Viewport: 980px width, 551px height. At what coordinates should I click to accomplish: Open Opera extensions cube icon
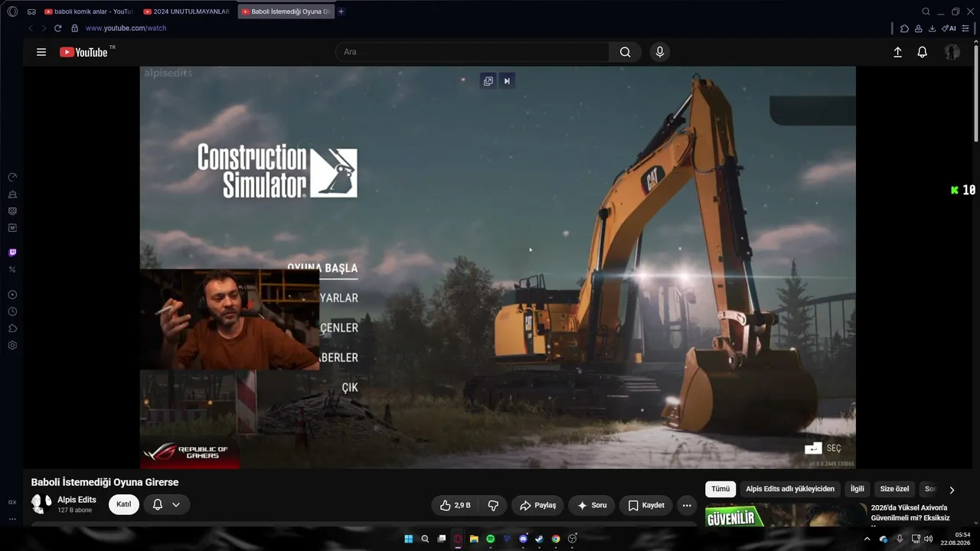point(905,28)
